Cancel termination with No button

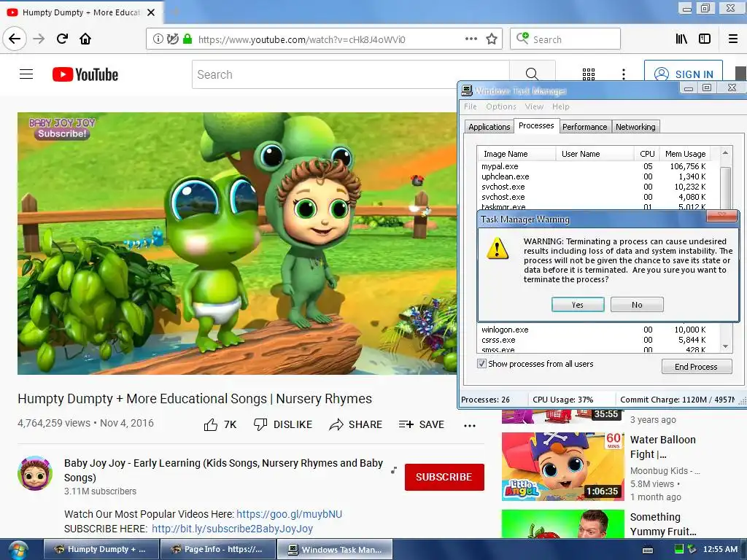click(x=637, y=305)
